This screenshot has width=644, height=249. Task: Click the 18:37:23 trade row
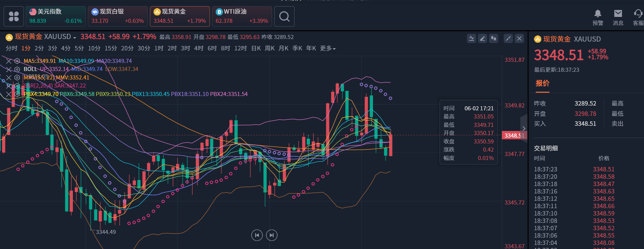pos(586,169)
